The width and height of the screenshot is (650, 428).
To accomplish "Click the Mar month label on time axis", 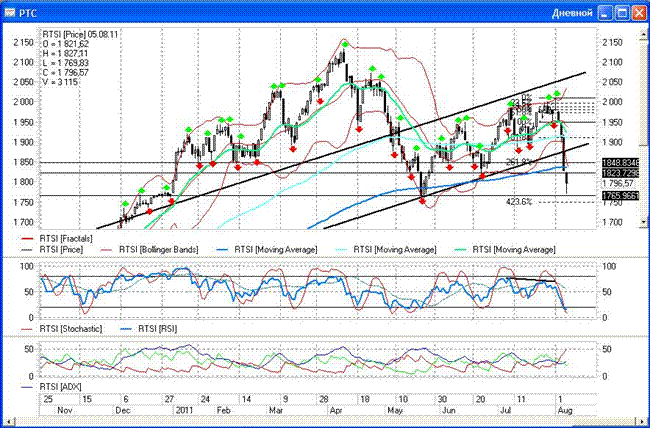I will point(276,410).
